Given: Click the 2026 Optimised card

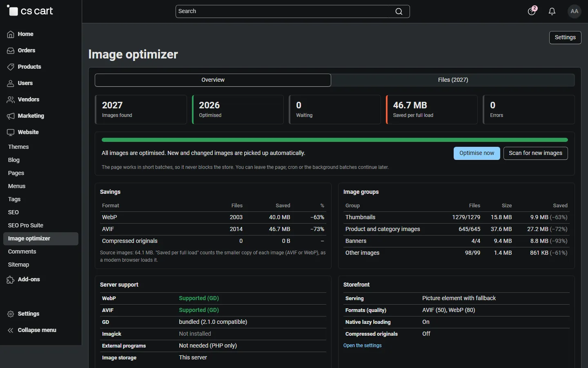Looking at the screenshot, I should [x=238, y=110].
